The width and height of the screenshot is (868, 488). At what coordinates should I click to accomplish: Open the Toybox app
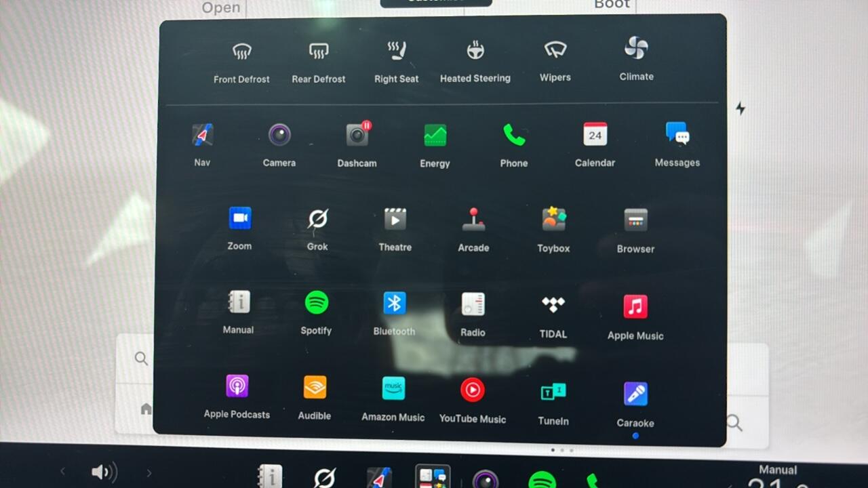click(x=553, y=229)
